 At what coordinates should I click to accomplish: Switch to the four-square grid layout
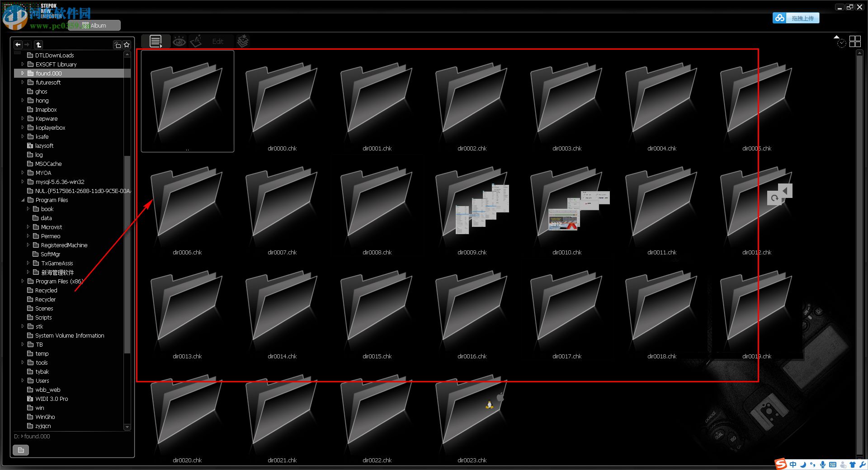pos(855,42)
